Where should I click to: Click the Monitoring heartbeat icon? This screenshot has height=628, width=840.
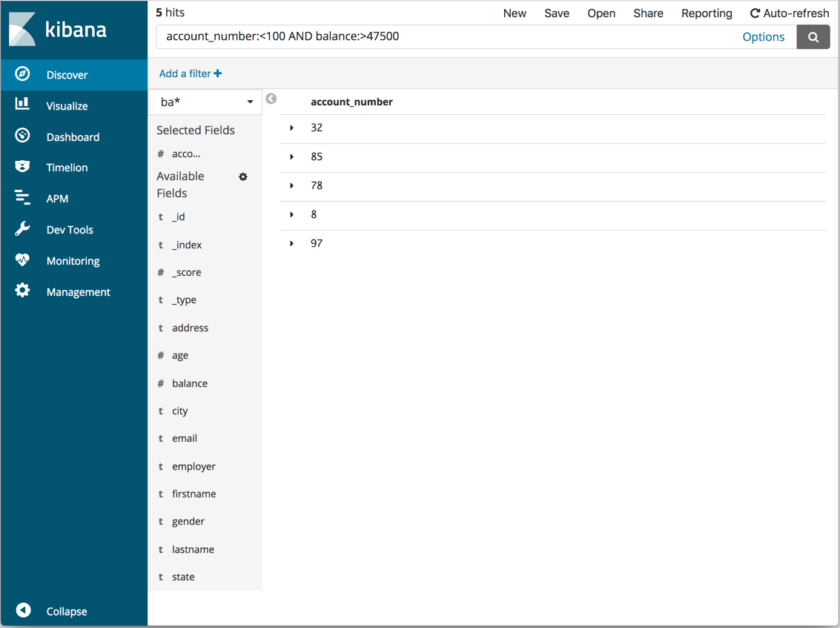(23, 260)
